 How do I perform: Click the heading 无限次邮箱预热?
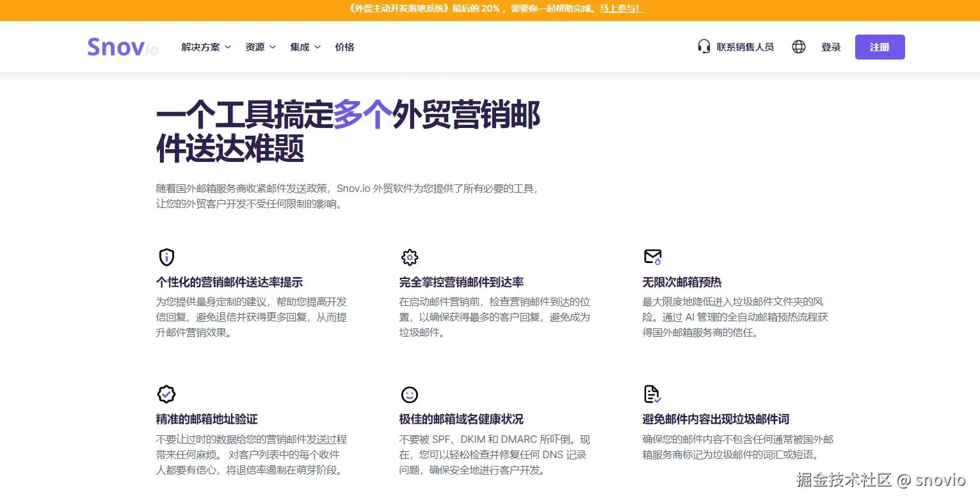coord(682,282)
